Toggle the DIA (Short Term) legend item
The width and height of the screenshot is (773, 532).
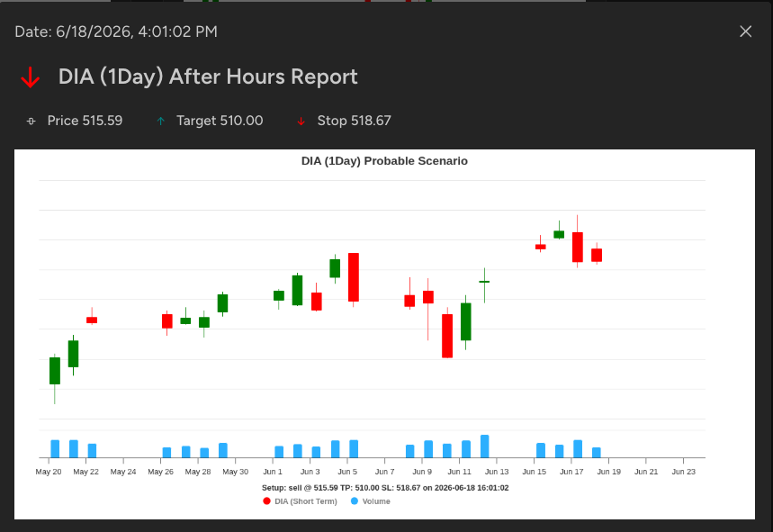pyautogui.click(x=301, y=500)
